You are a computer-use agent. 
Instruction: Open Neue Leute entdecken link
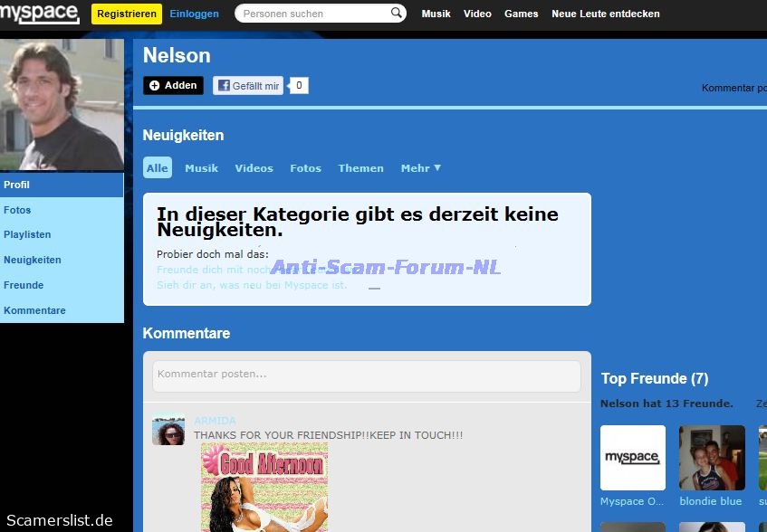[x=605, y=14]
